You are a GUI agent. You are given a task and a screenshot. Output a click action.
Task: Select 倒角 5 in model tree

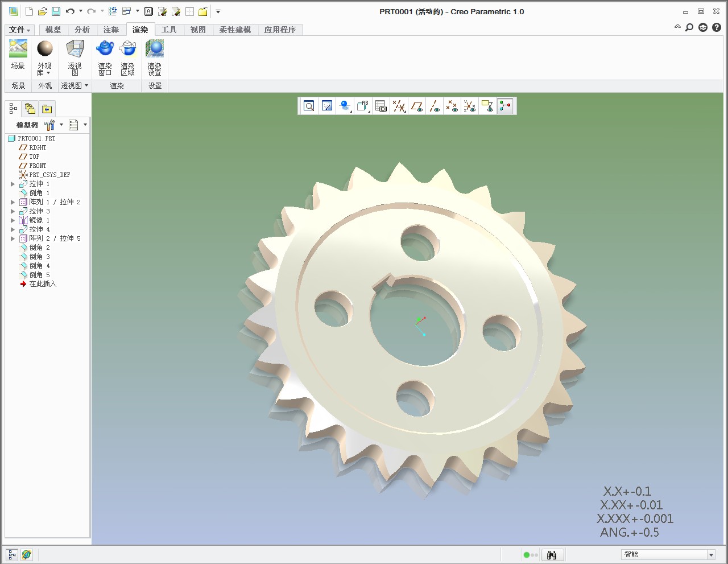point(39,275)
